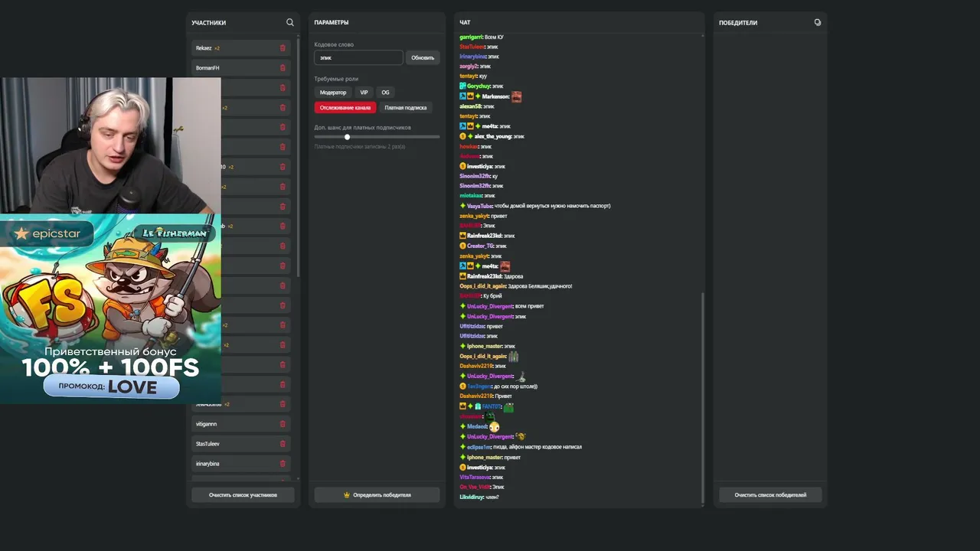Screen dimensions: 980x551
Task: Click chat username eclipse1m
Action: click(x=479, y=447)
